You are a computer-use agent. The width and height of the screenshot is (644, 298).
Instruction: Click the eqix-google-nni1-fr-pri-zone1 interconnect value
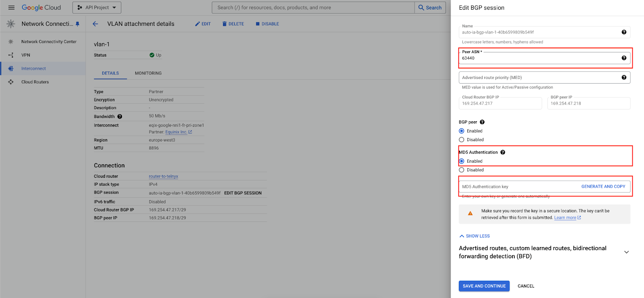click(x=176, y=125)
